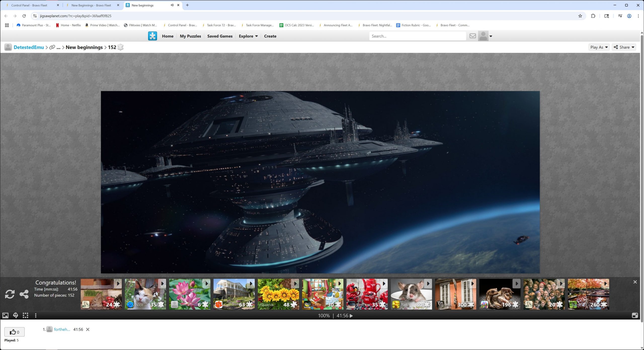Screen dimensions: 644x350
Task: Open the 260-piece autumn puzzle thumbnail
Action: coord(588,294)
